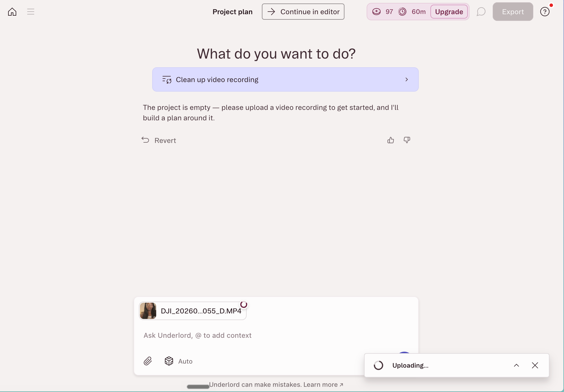Open the Learn more link
This screenshot has width=564, height=392.
pyautogui.click(x=323, y=385)
